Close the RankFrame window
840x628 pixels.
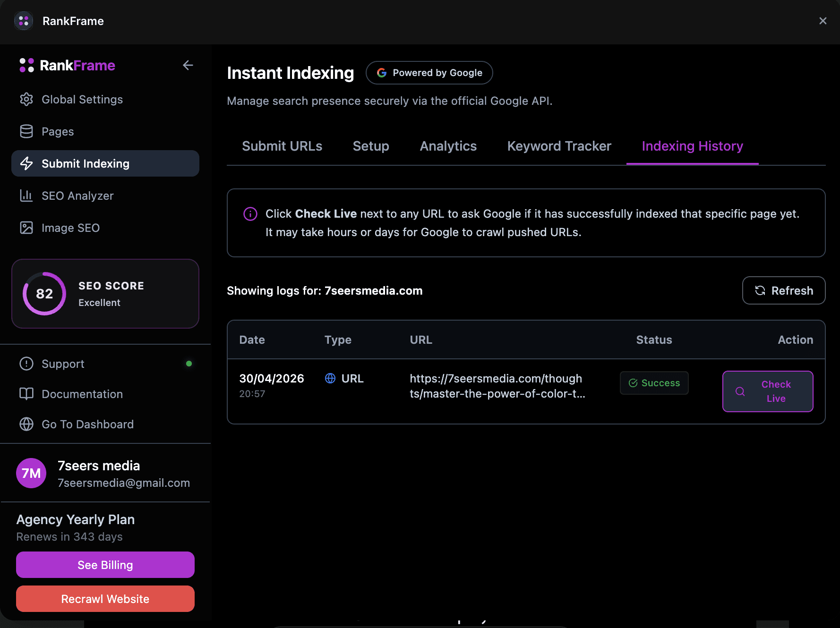[x=823, y=21]
